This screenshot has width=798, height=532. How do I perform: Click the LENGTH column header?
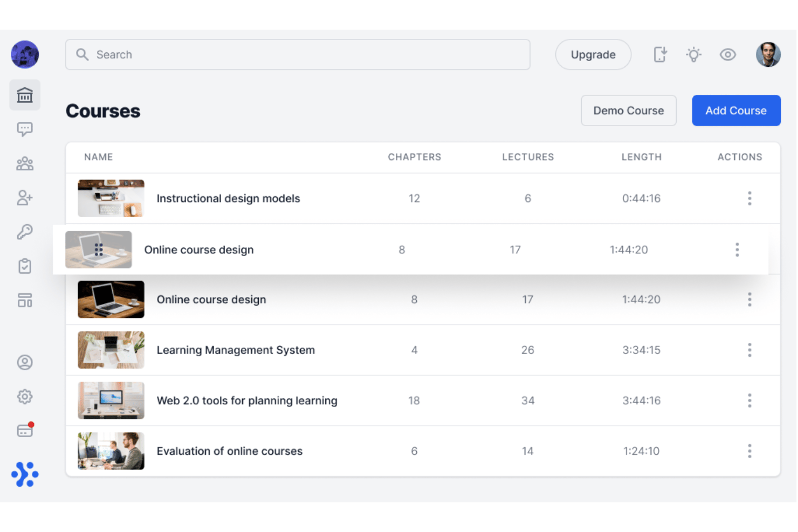tap(642, 157)
